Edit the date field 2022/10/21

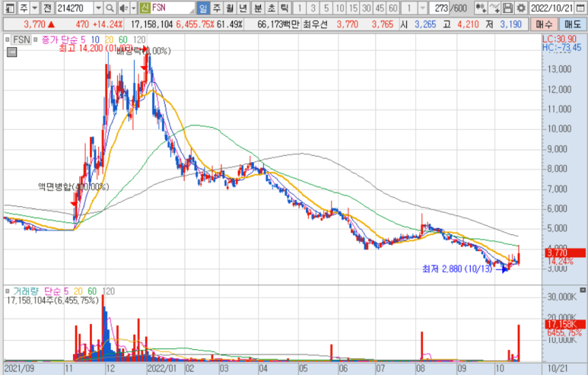(x=551, y=8)
